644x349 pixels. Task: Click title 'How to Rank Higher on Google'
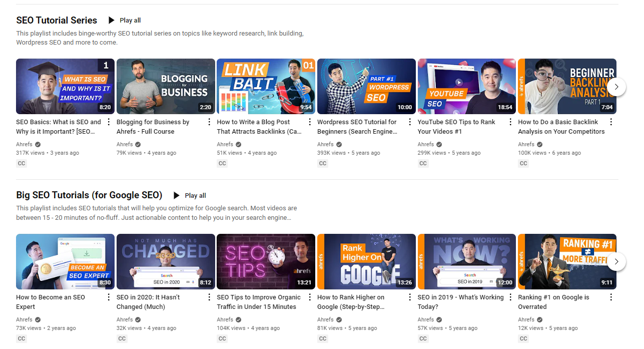coord(351,302)
